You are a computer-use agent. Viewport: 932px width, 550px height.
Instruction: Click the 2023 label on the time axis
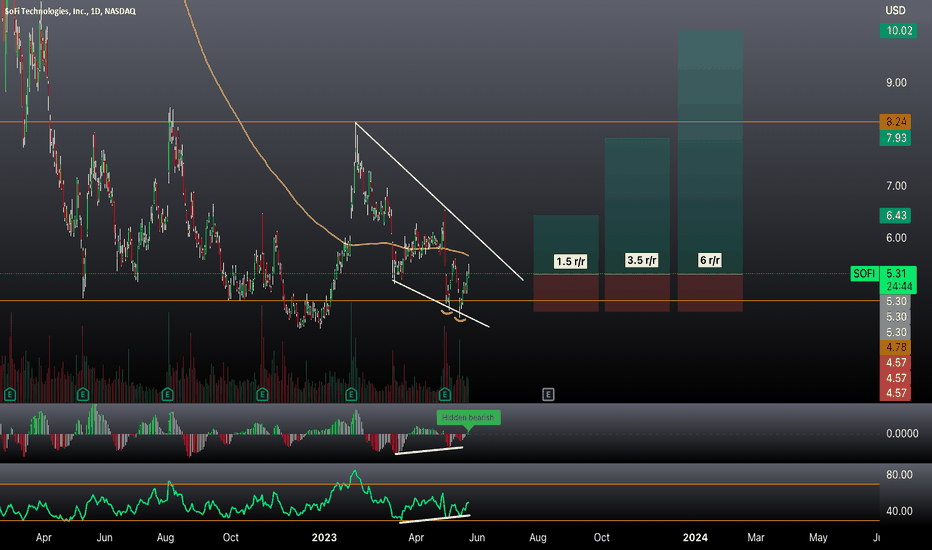point(324,538)
